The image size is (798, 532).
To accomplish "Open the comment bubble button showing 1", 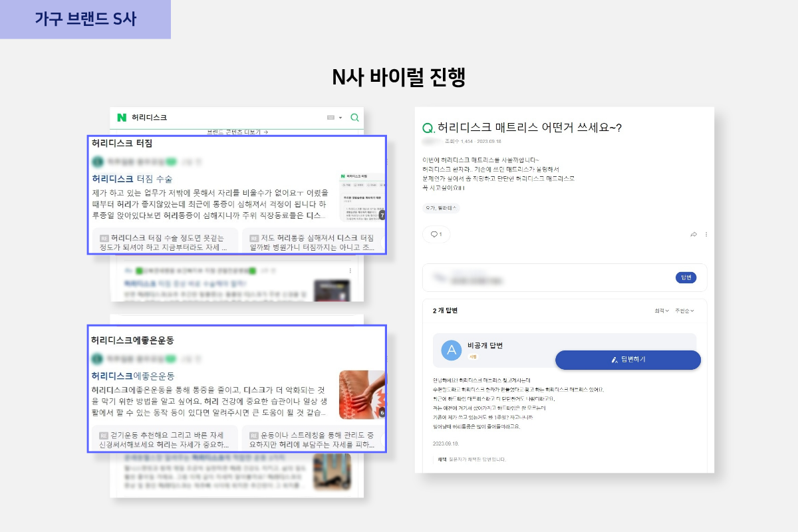I will pyautogui.click(x=436, y=234).
